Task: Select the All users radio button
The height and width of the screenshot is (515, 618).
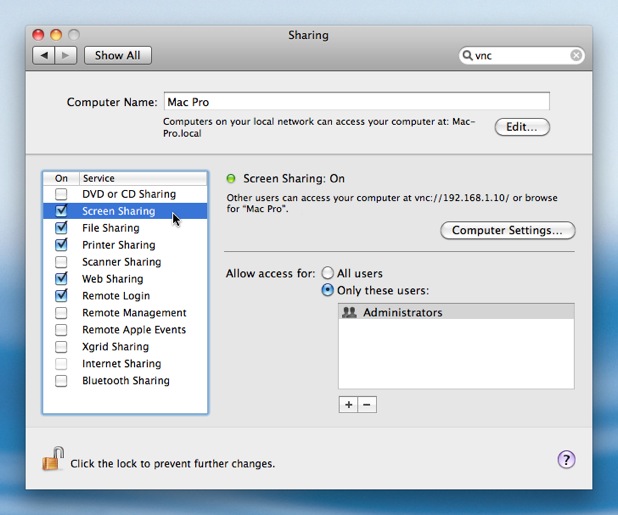Action: coord(328,273)
